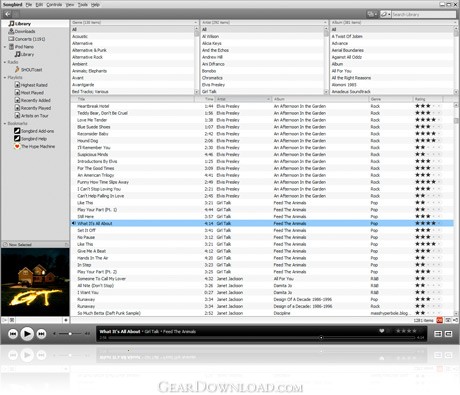Mute volume with speaker icon
This screenshot has width=460, height=395.
[54, 333]
